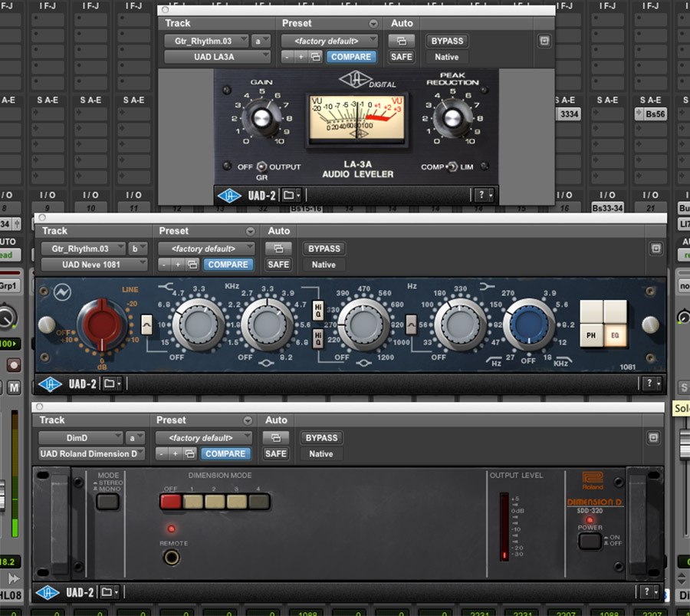Open help question mark in Neve 1081 toolbar
This screenshot has height=616, width=690.
pos(652,384)
